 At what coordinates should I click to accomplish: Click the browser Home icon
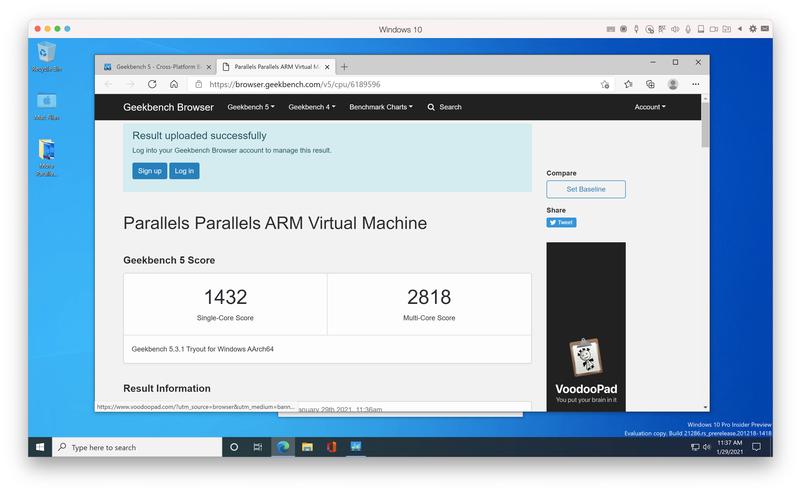pos(174,85)
